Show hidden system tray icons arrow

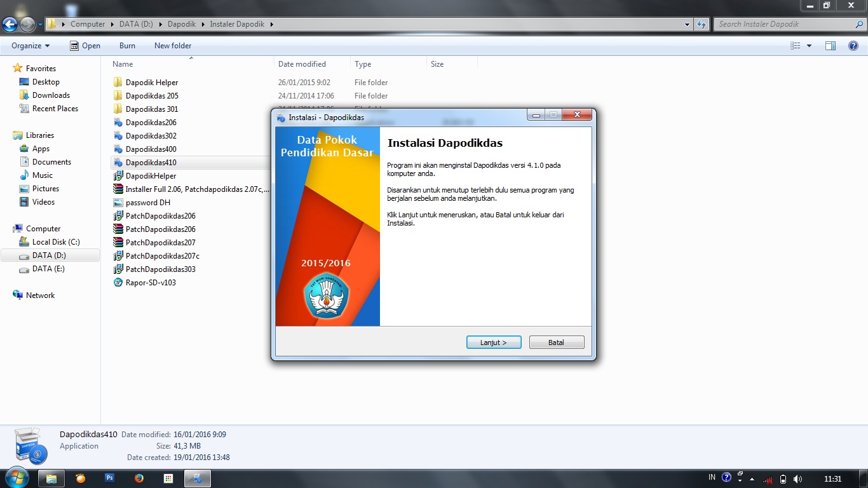[x=752, y=479]
